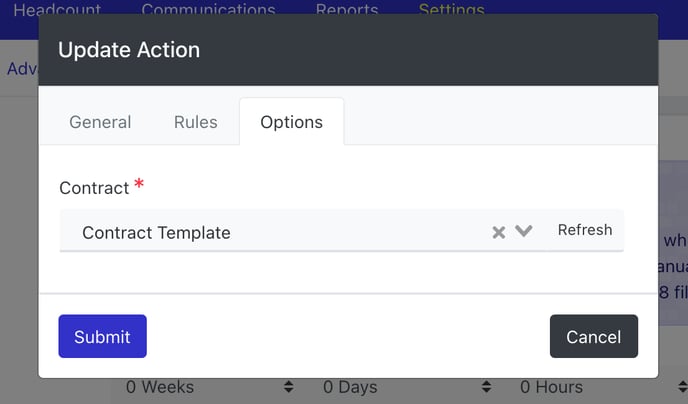Submit the Update Action form
The height and width of the screenshot is (404, 688).
pyautogui.click(x=102, y=336)
